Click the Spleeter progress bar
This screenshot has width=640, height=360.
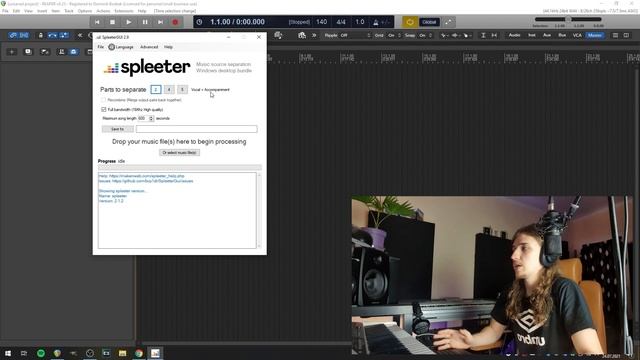(x=180, y=167)
